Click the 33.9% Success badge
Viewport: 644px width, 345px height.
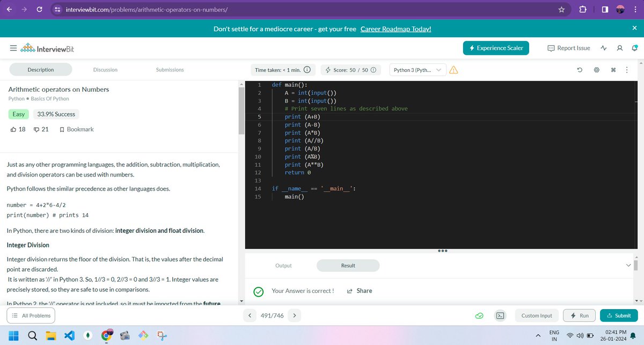pos(56,114)
